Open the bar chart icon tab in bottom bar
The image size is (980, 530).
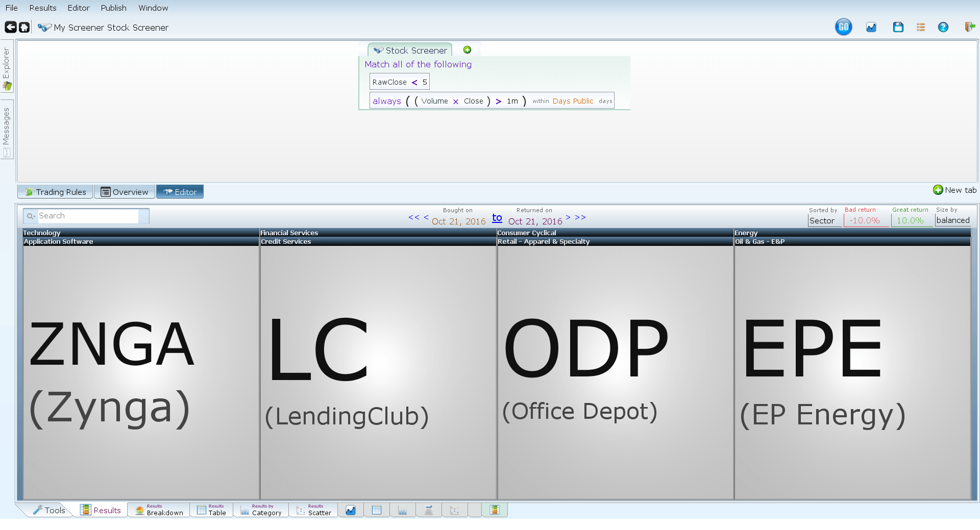(x=403, y=510)
